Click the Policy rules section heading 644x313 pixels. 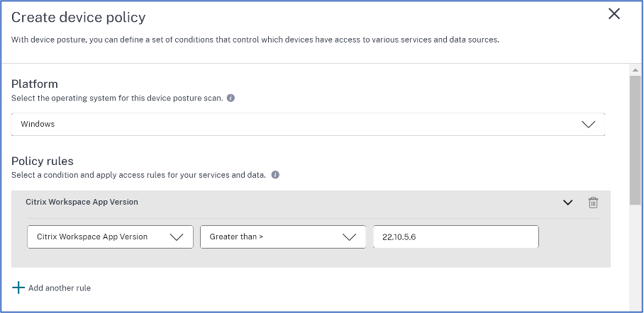(43, 161)
